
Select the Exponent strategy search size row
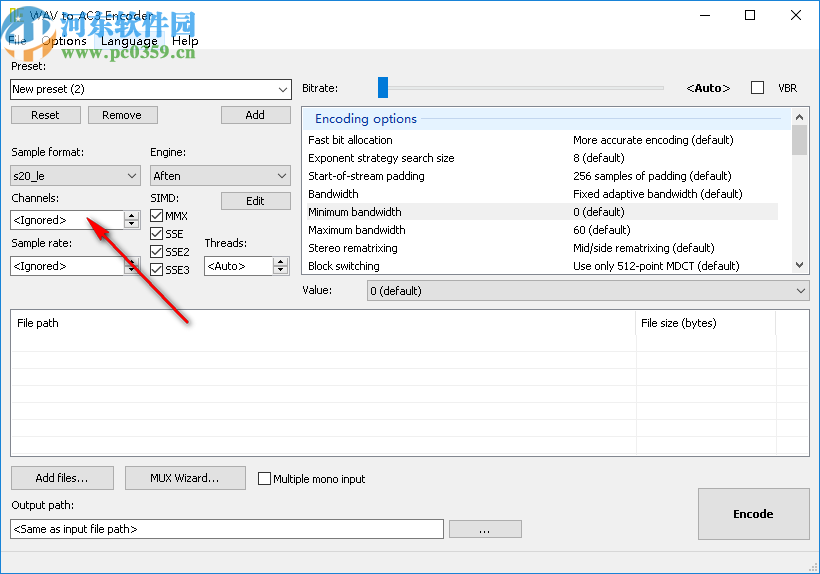point(542,158)
